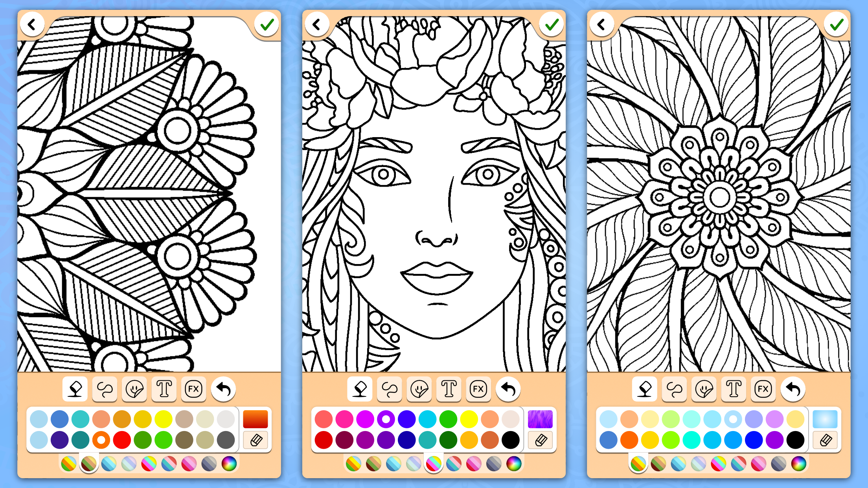Viewport: 868px width, 488px height.
Task: Select the freehand drawing tool under the face image
Action: pos(390,389)
